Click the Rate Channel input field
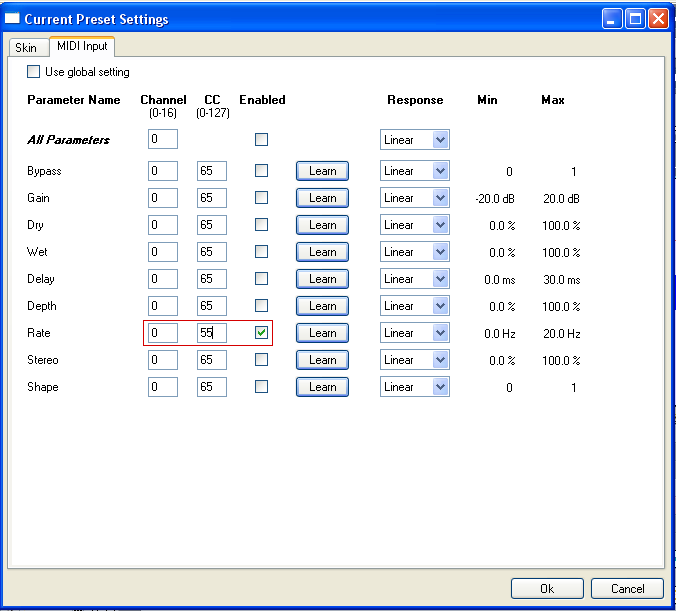The image size is (676, 611). (163, 332)
